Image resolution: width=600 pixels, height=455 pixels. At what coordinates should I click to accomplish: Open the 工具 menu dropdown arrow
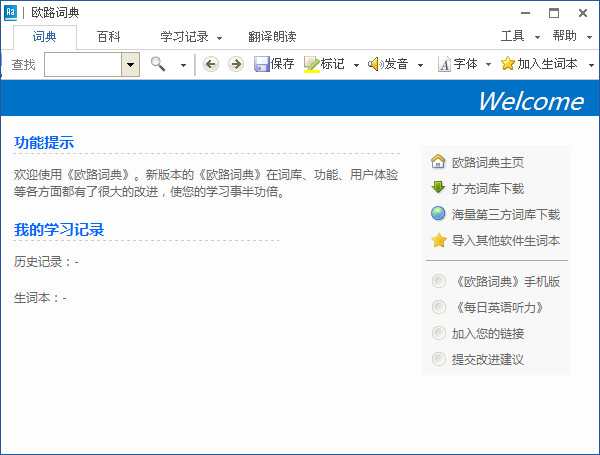coord(537,37)
